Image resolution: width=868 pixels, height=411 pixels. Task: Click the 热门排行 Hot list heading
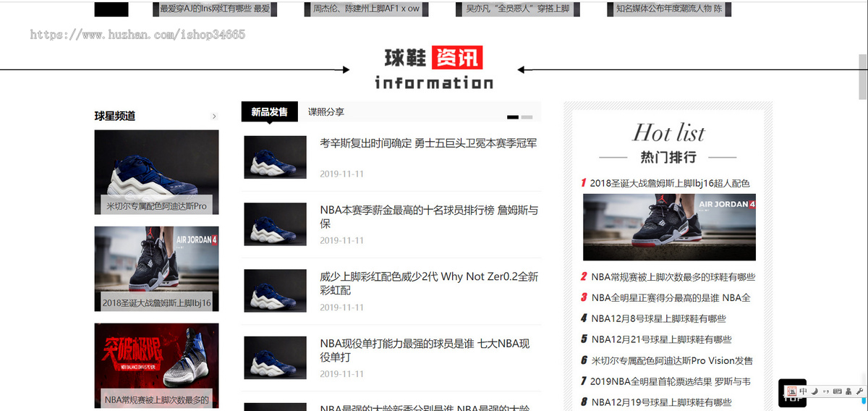(668, 142)
